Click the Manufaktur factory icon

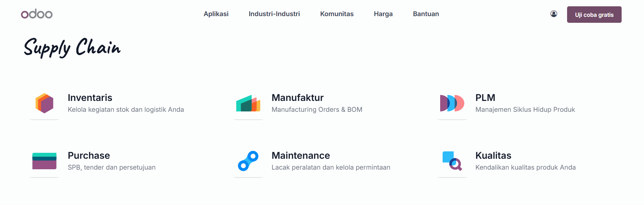tap(248, 103)
